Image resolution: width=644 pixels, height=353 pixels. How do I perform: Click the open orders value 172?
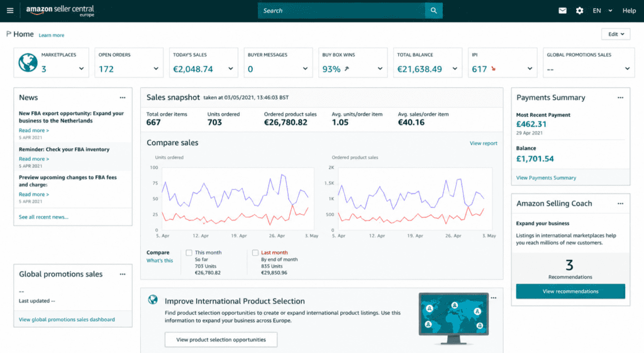[106, 69]
